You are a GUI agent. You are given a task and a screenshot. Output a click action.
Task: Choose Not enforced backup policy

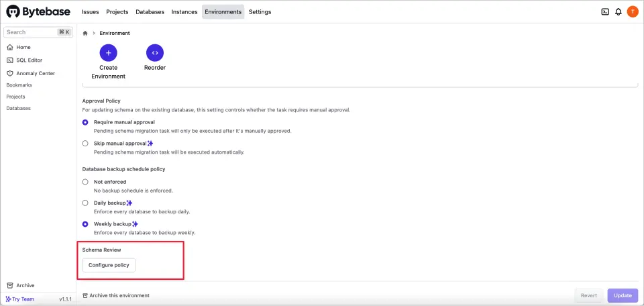pyautogui.click(x=85, y=182)
